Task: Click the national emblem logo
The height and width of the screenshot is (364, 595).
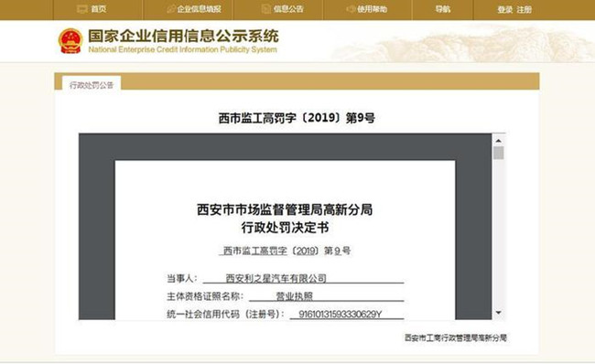Action: (70, 41)
